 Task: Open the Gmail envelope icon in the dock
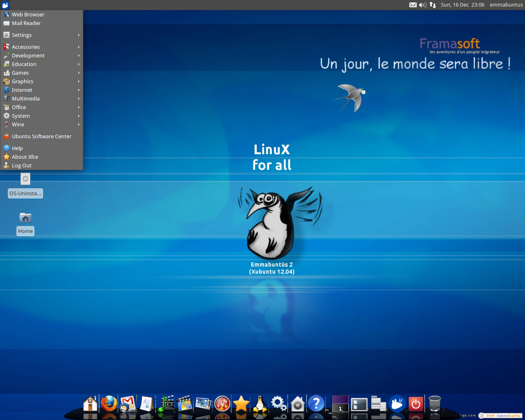(128, 404)
